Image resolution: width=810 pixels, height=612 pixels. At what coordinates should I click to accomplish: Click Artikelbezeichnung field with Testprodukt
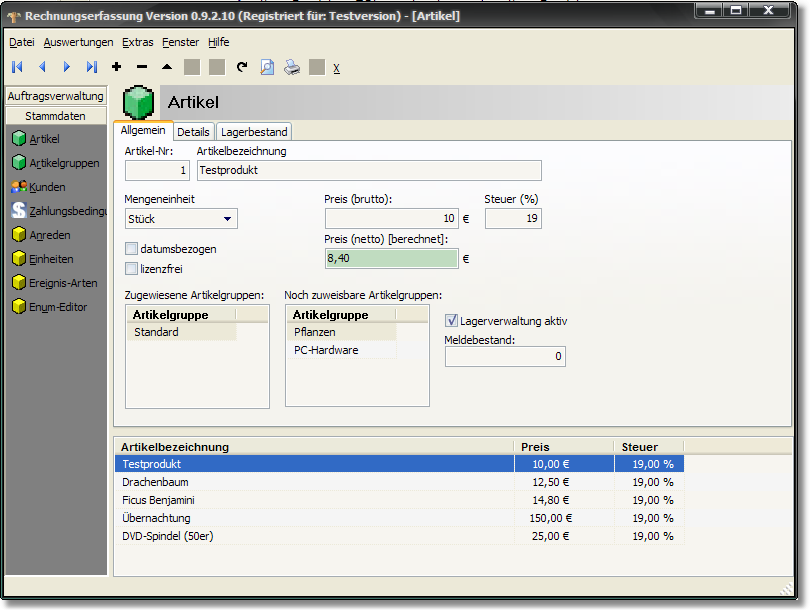tap(369, 170)
